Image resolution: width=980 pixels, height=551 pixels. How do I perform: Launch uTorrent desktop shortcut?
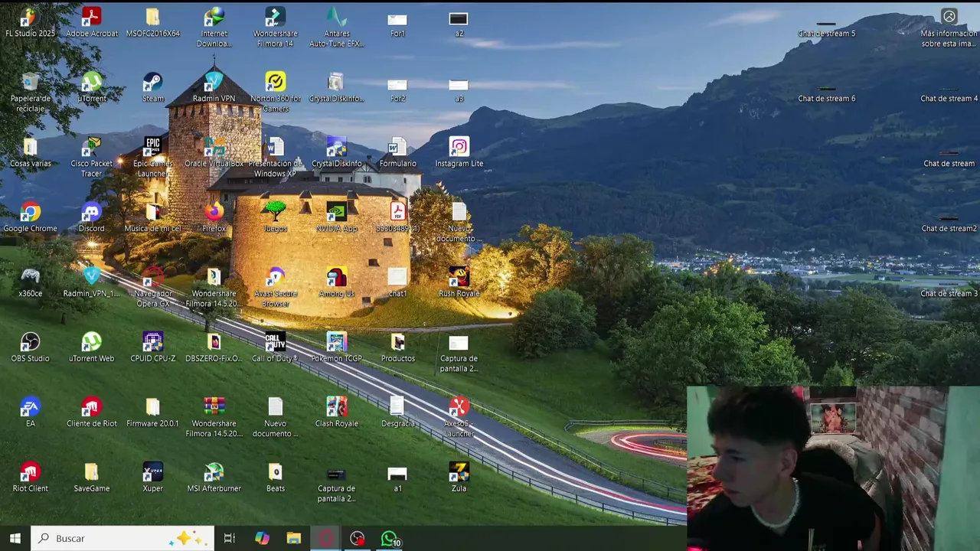pyautogui.click(x=91, y=82)
